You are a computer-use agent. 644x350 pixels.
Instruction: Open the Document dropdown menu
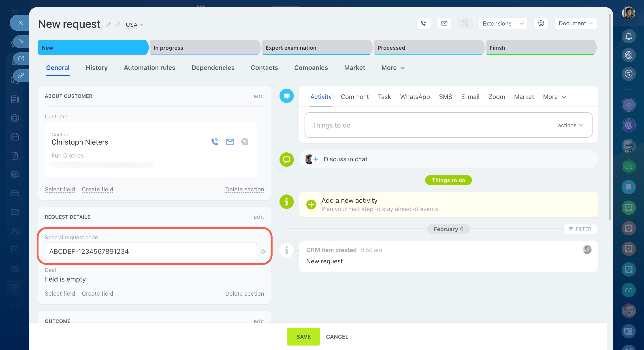pyautogui.click(x=576, y=23)
